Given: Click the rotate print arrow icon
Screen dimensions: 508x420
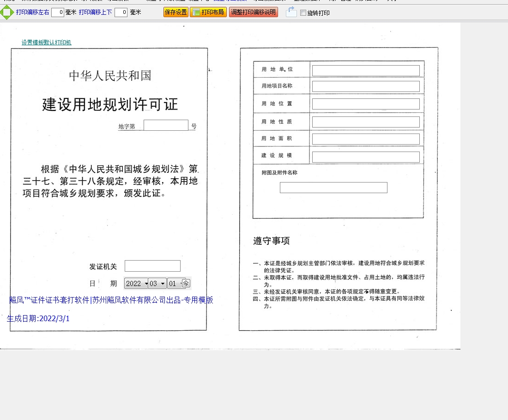Looking at the screenshot, I should (x=291, y=12).
